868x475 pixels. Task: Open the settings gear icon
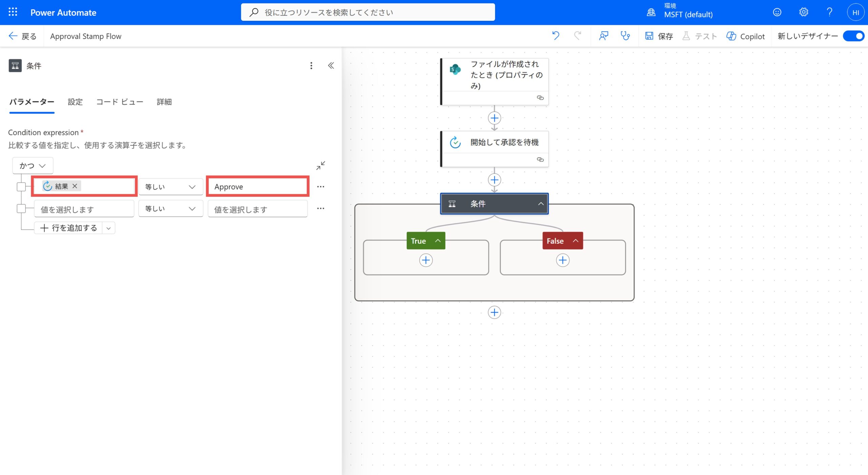click(803, 12)
